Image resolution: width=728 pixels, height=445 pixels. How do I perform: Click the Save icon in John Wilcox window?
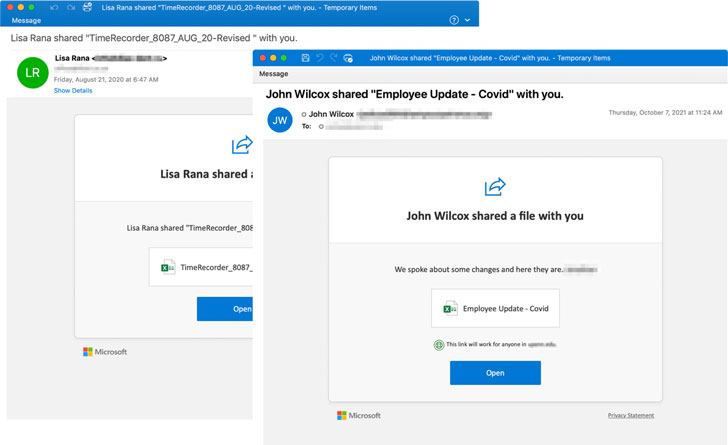(x=305, y=58)
